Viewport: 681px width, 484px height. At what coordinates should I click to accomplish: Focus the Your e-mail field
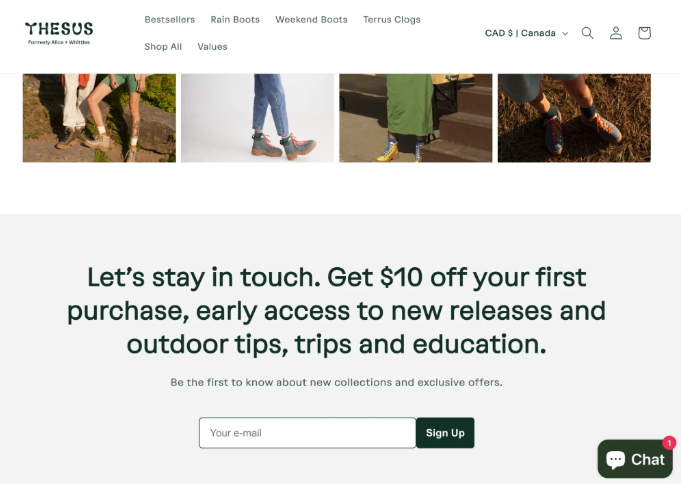(307, 433)
